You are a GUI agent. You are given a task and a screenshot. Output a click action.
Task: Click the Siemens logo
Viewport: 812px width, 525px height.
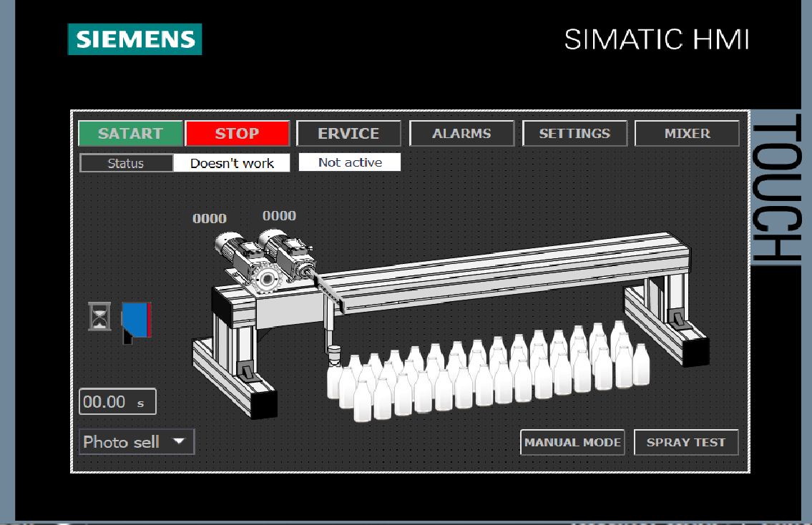coord(135,39)
